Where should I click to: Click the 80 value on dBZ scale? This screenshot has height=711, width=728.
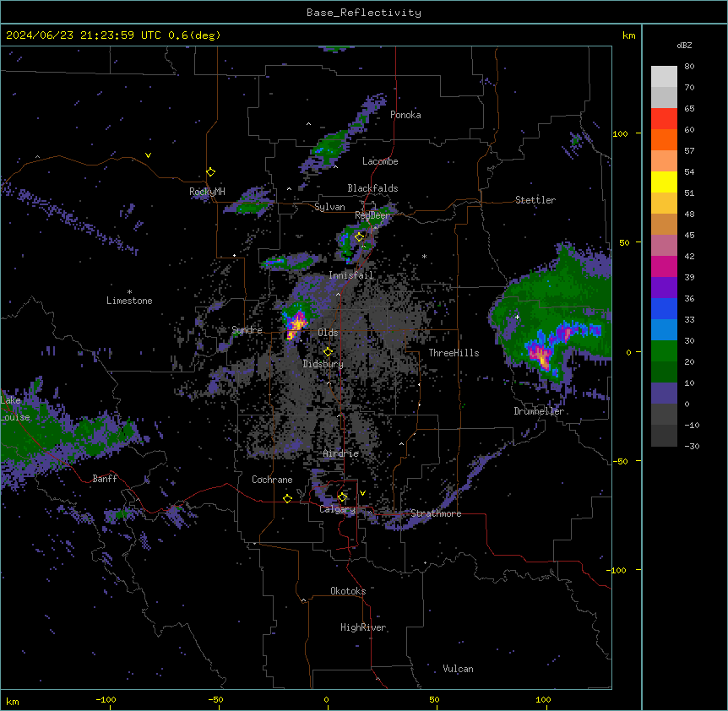tap(689, 67)
